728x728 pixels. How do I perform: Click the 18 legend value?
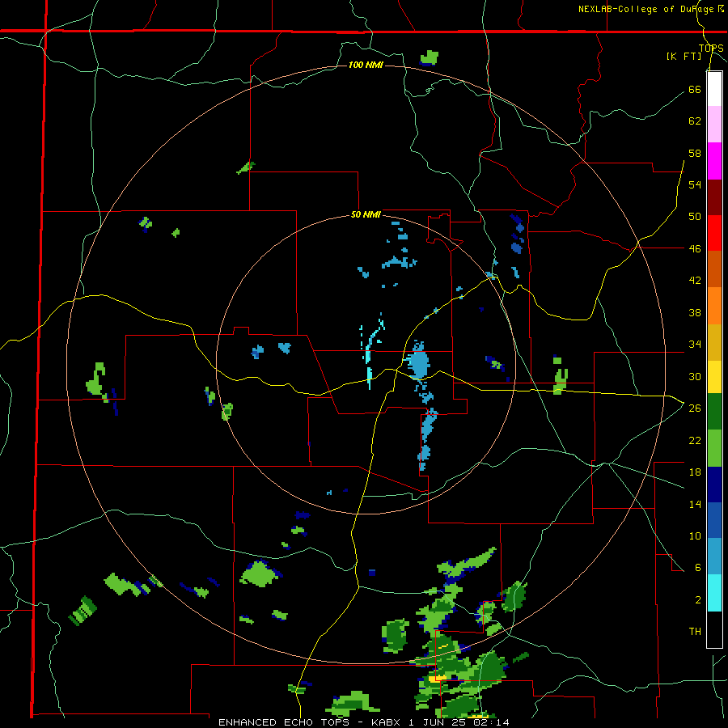695,472
